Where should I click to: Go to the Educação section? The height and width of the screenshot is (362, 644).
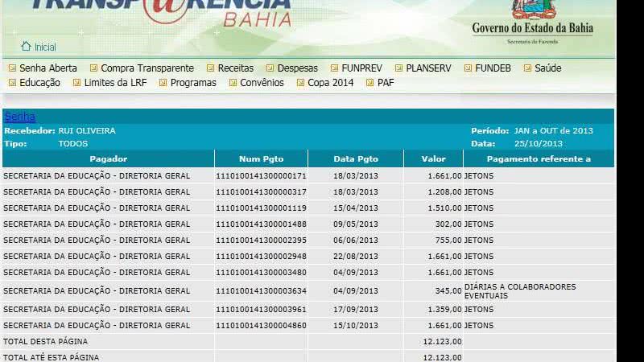(39, 83)
